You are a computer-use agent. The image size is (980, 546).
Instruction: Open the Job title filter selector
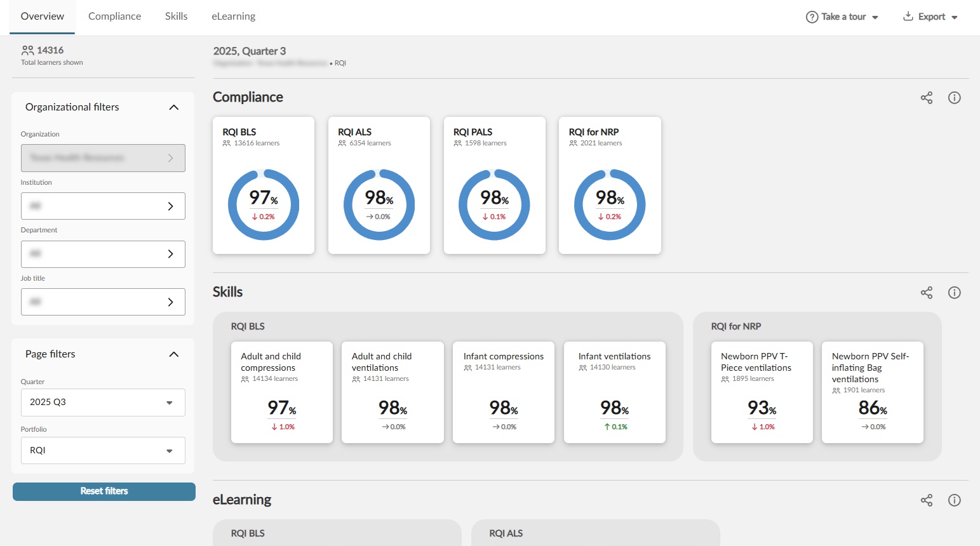[103, 302]
